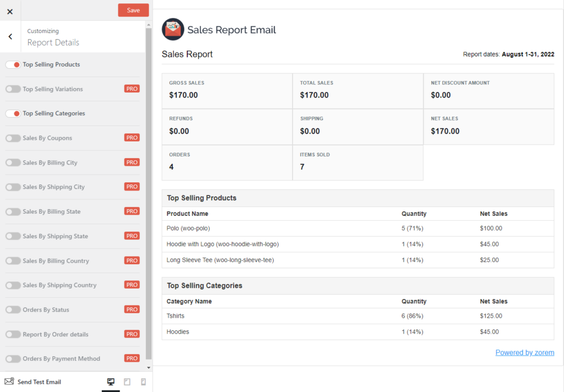Close the customizer with the X icon
This screenshot has width=564, height=392.
pos(9,10)
